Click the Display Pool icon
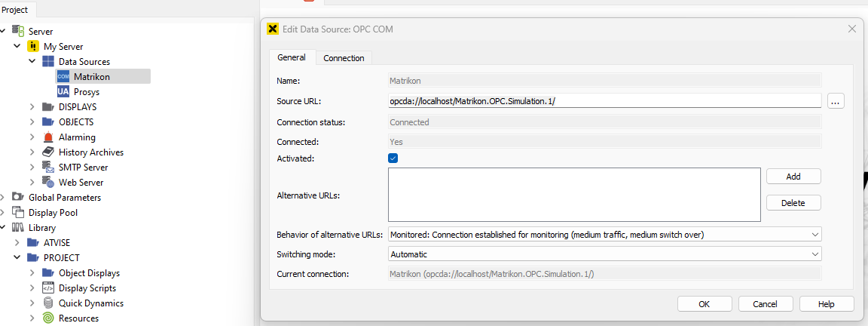The height and width of the screenshot is (326, 868). point(18,212)
